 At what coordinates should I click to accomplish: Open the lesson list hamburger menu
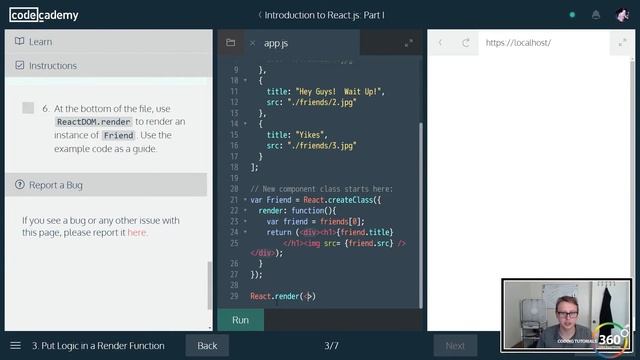pyautogui.click(x=16, y=346)
